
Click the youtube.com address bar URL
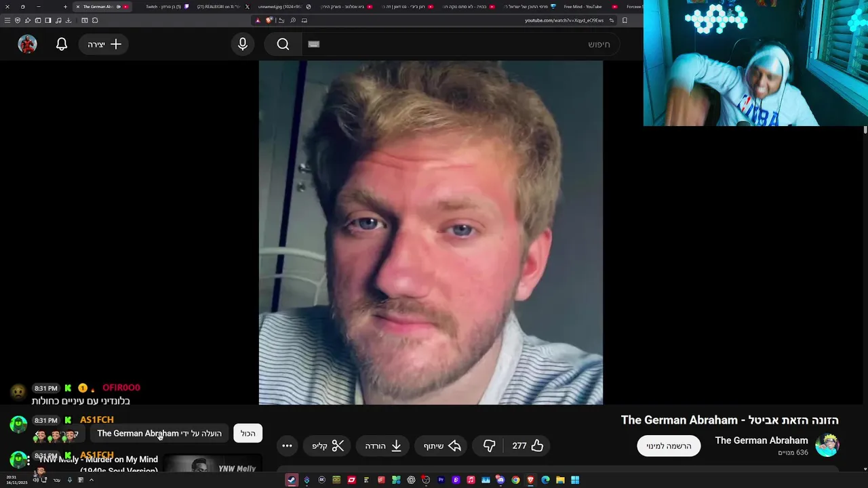(564, 20)
